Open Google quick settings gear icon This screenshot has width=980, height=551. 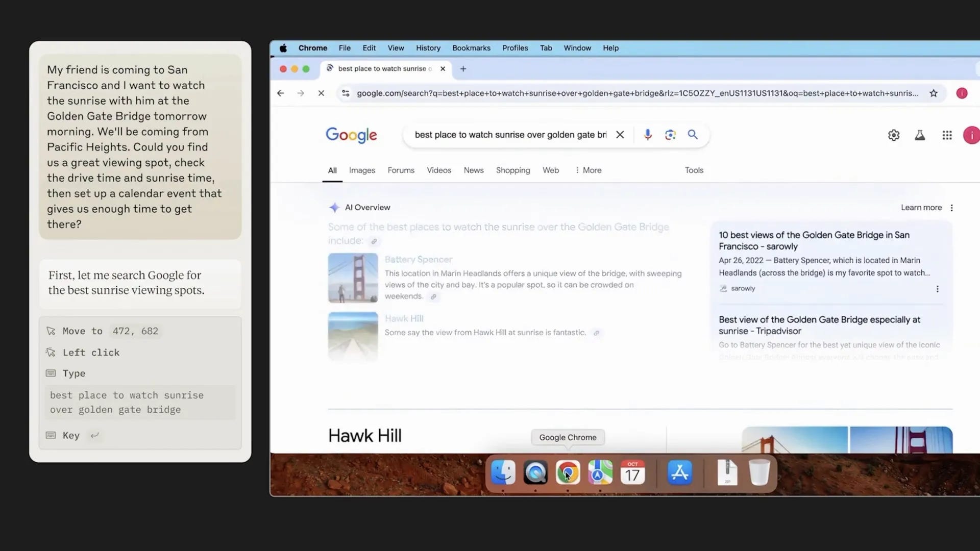click(x=893, y=135)
